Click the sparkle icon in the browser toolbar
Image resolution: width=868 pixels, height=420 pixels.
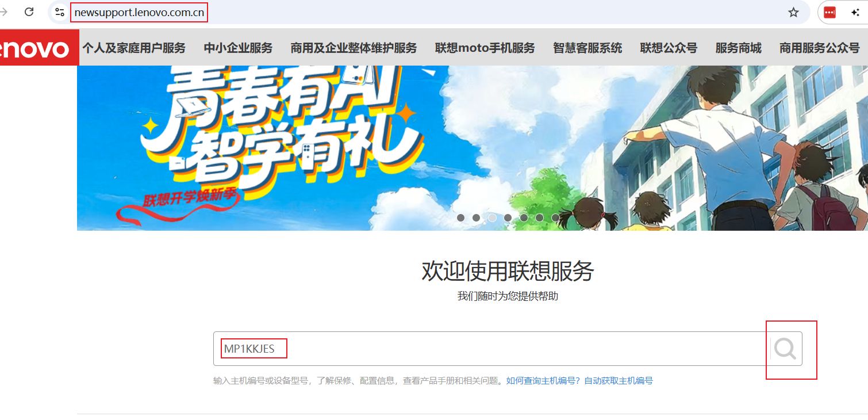pos(856,12)
